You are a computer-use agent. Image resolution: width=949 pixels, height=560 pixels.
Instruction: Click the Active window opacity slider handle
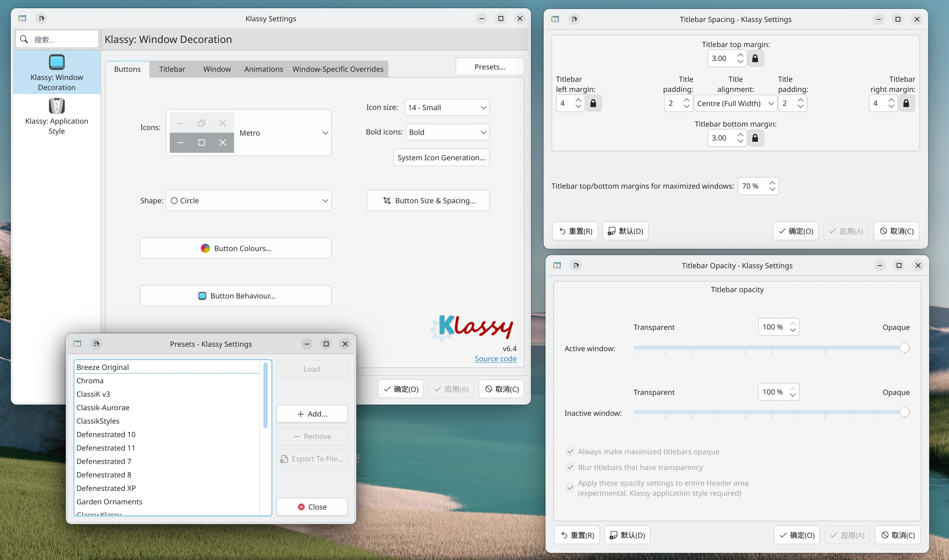click(x=904, y=348)
